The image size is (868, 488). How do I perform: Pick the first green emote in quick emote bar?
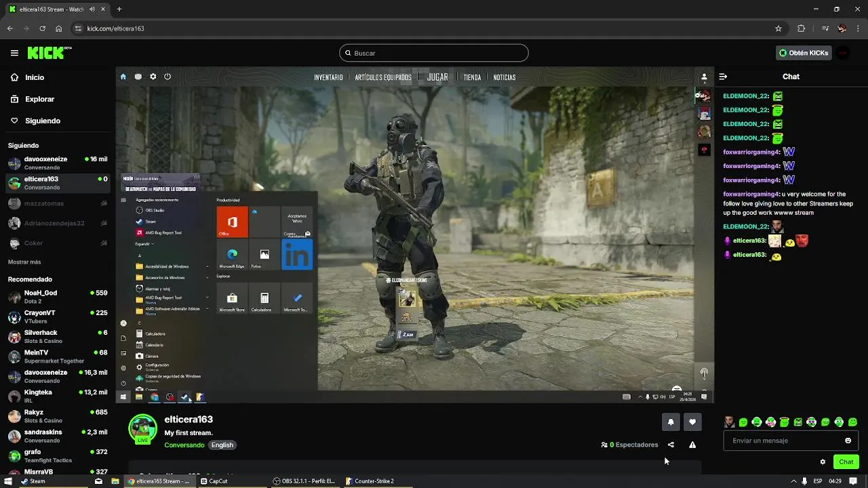point(743,422)
